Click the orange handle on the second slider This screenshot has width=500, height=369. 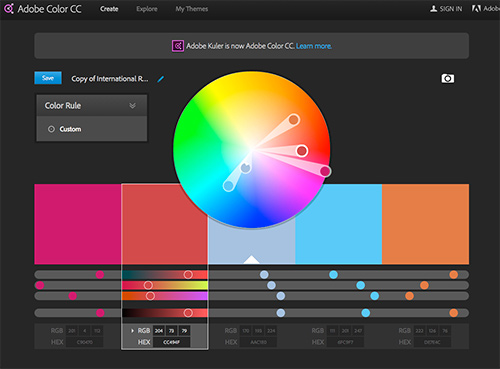tap(424, 285)
